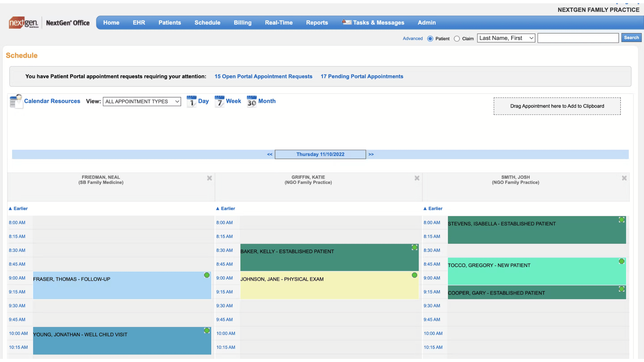The image size is (644, 362).
Task: Click status dot on Johnson, Jane Physical Exam
Action: [414, 275]
